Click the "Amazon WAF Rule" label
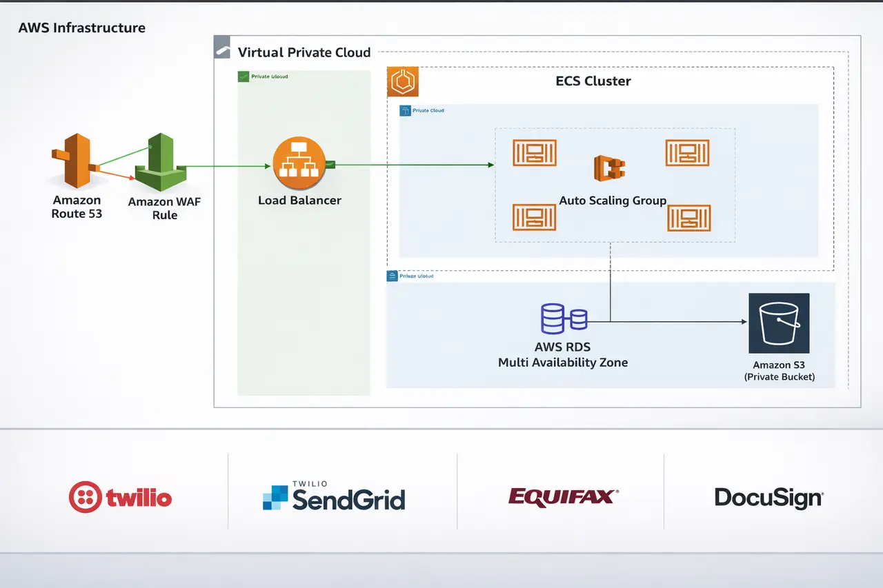Viewport: 883px width, 588px height. pos(164,208)
